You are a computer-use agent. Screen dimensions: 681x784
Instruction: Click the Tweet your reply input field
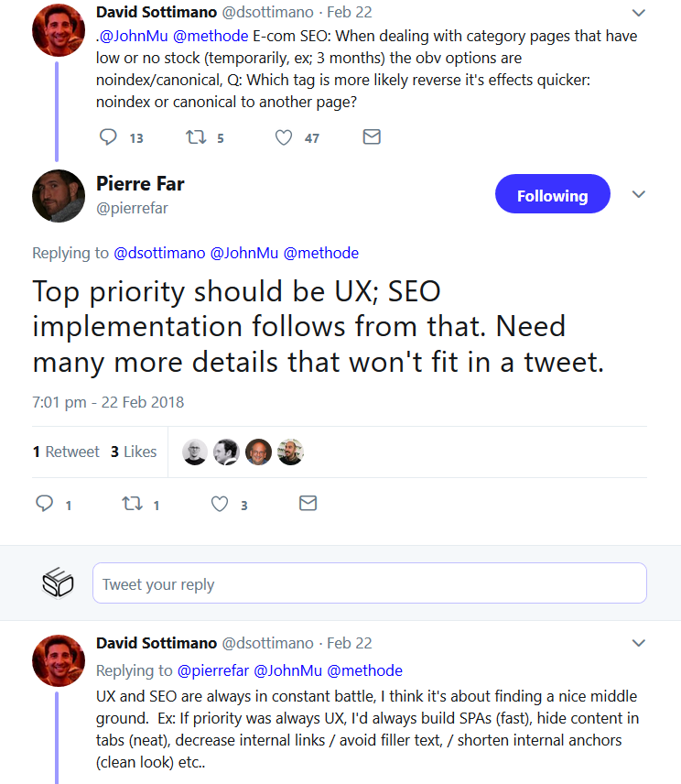[369, 583]
